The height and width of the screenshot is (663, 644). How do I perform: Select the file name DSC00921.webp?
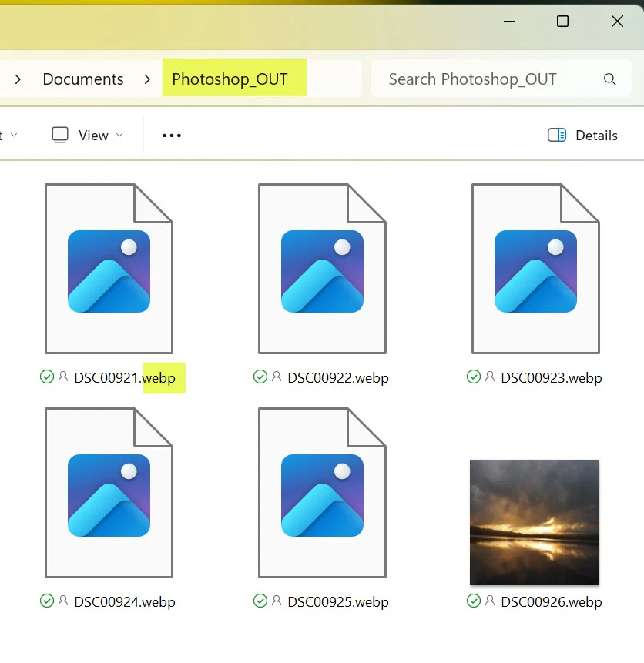click(x=125, y=377)
